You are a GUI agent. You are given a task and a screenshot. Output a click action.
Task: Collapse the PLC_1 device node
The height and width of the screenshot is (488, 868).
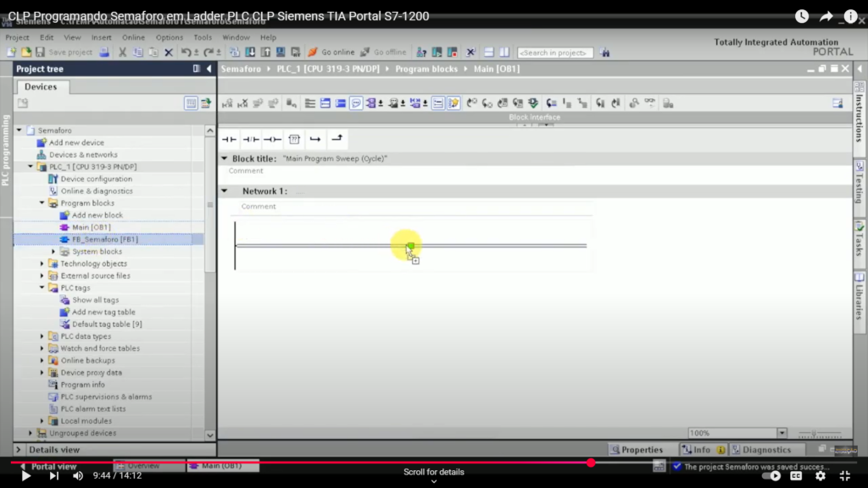[x=31, y=167]
